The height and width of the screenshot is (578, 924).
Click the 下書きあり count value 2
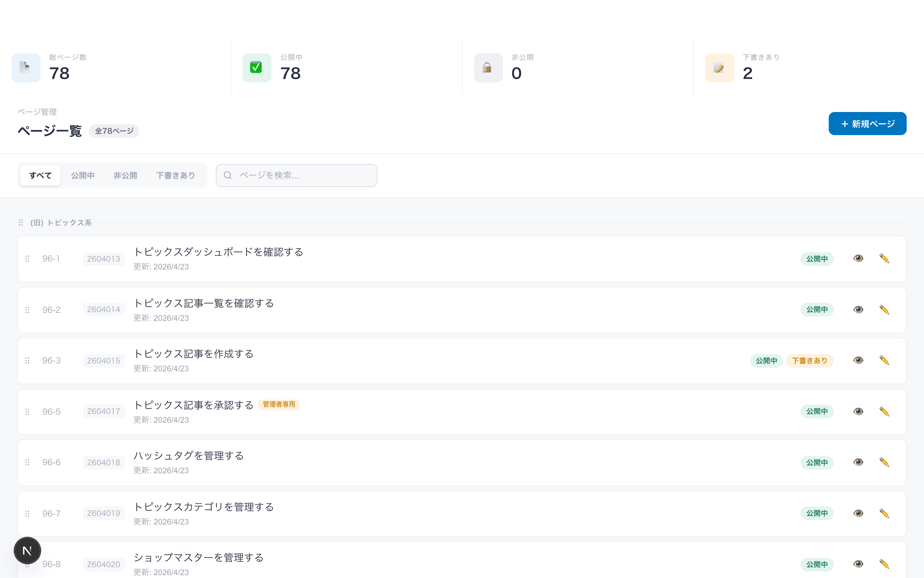[x=748, y=73]
